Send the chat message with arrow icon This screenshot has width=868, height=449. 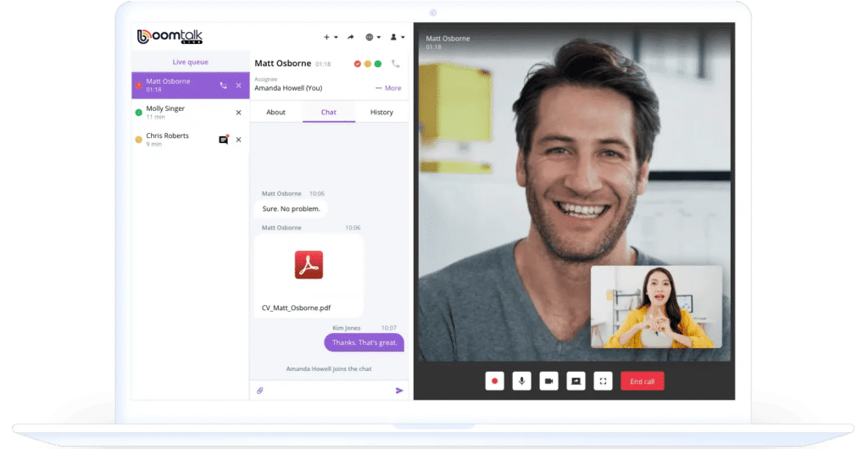(399, 391)
